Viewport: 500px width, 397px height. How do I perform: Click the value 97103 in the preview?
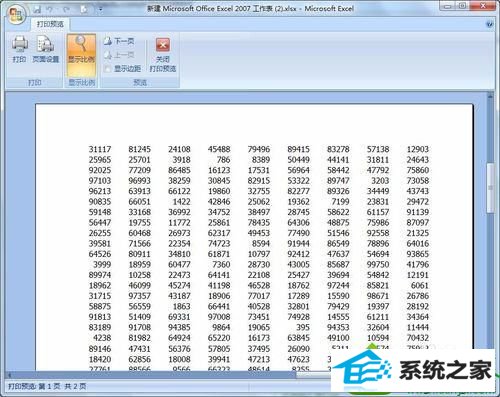coord(100,181)
